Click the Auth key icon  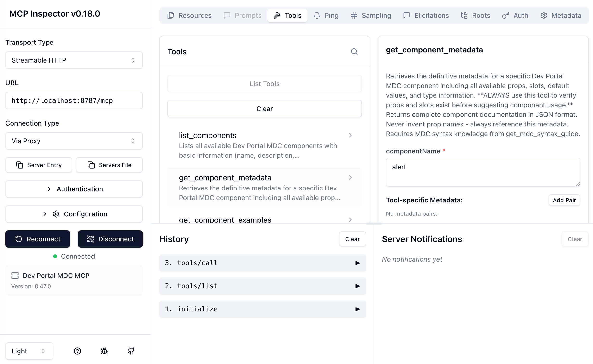tap(505, 15)
